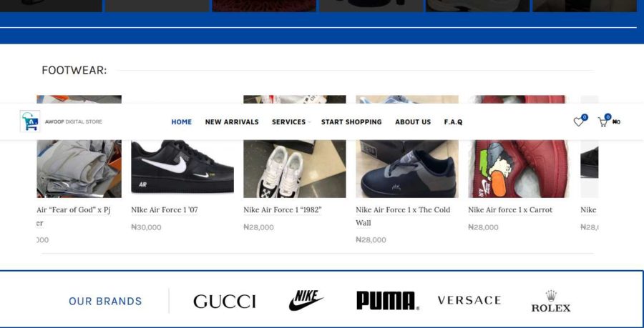Go to the Home menu item
The image size is (644, 328).
pos(182,121)
